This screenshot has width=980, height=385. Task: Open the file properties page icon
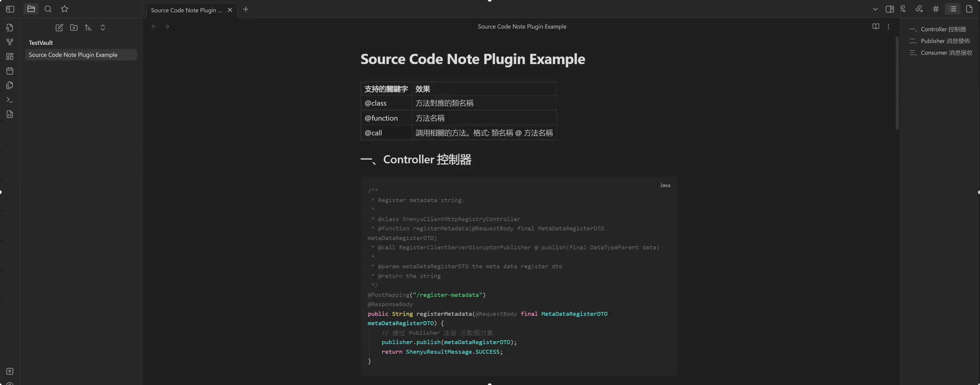969,9
